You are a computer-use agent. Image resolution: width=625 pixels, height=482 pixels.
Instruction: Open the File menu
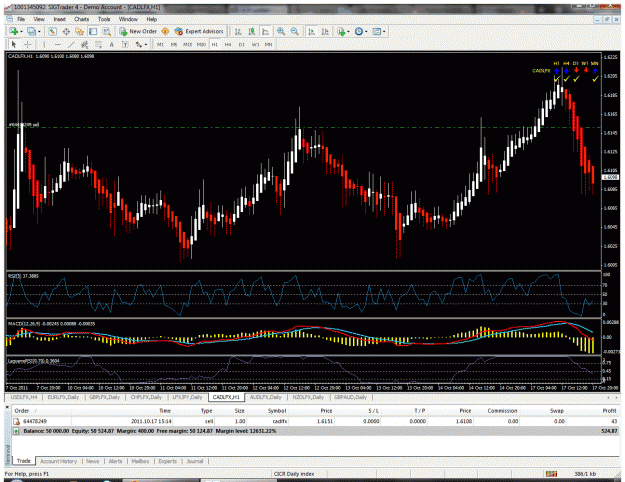[x=21, y=19]
